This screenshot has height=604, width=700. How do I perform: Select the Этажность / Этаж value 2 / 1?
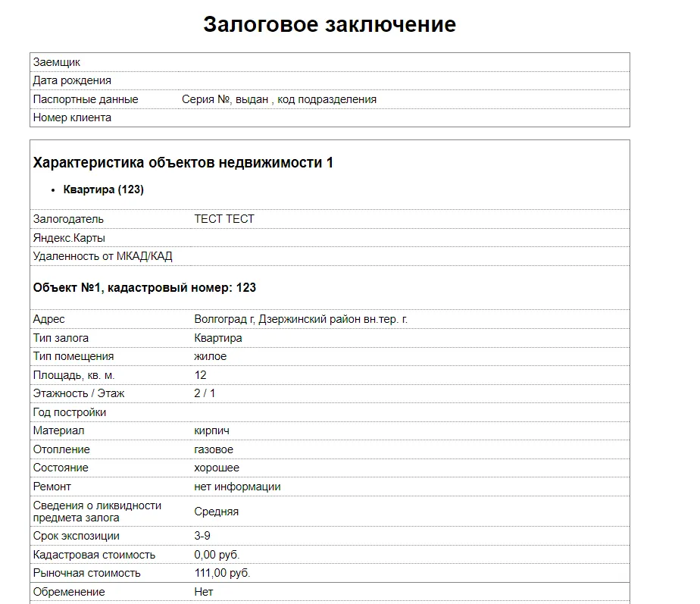[x=206, y=393]
